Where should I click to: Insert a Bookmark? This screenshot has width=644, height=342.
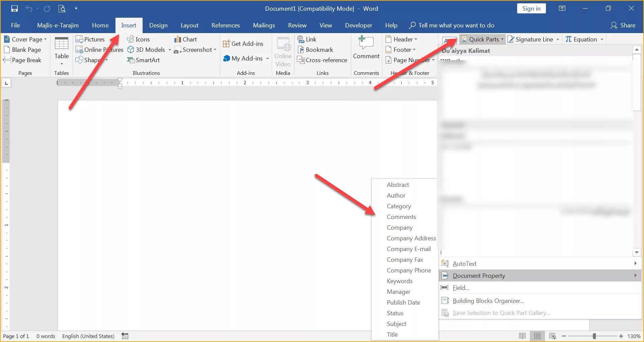(x=315, y=50)
